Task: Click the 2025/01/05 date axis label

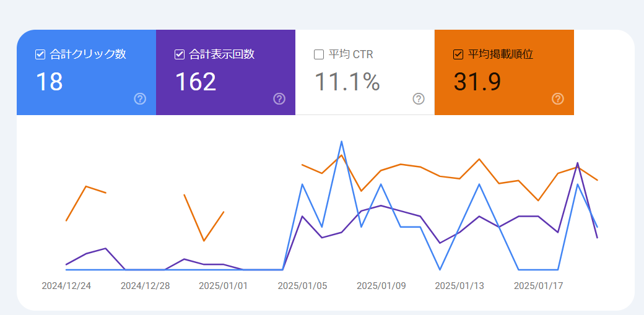Action: [302, 286]
